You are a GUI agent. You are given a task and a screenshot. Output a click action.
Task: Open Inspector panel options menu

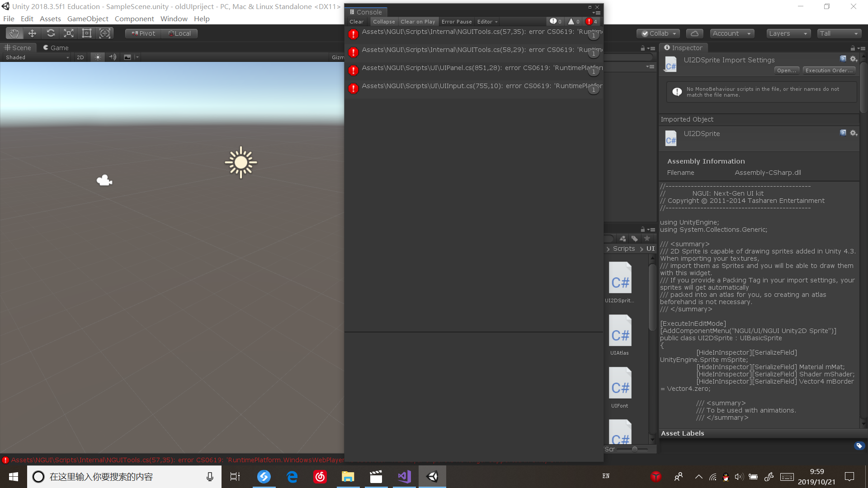coord(862,48)
